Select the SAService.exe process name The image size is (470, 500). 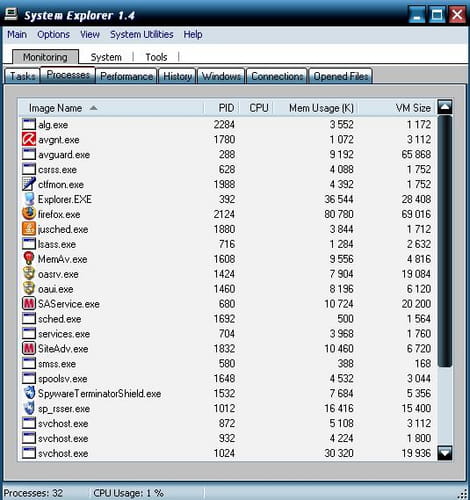point(69,304)
